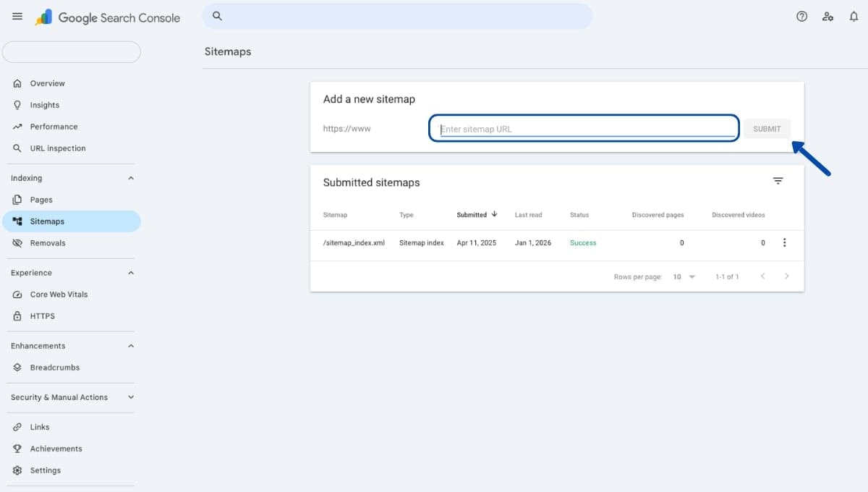Screen dimensions: 868x492
Task: Go to previous page of sitemaps
Action: pos(762,276)
